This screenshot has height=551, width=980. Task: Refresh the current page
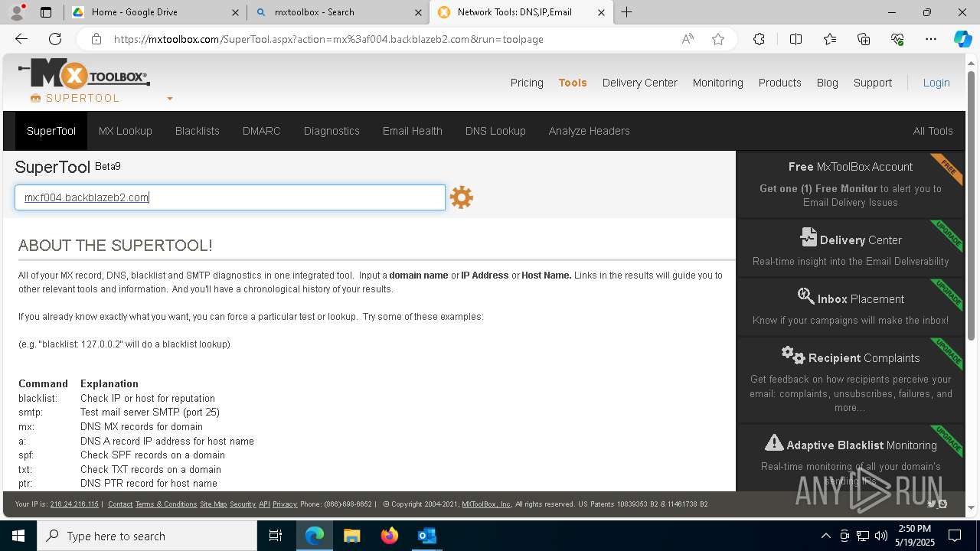55,39
